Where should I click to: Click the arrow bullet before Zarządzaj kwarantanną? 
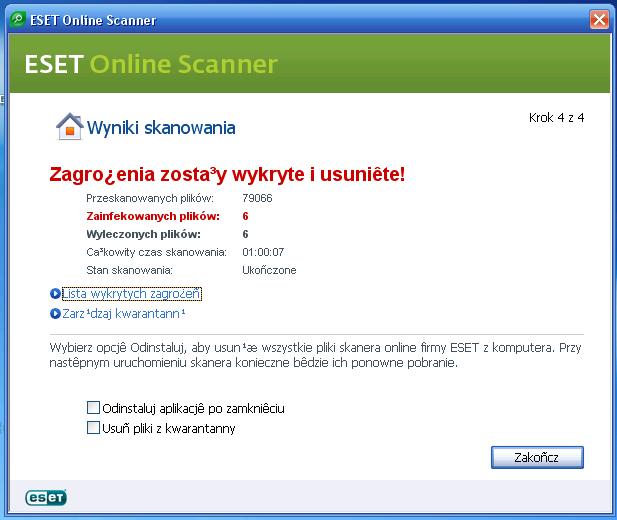point(55,314)
